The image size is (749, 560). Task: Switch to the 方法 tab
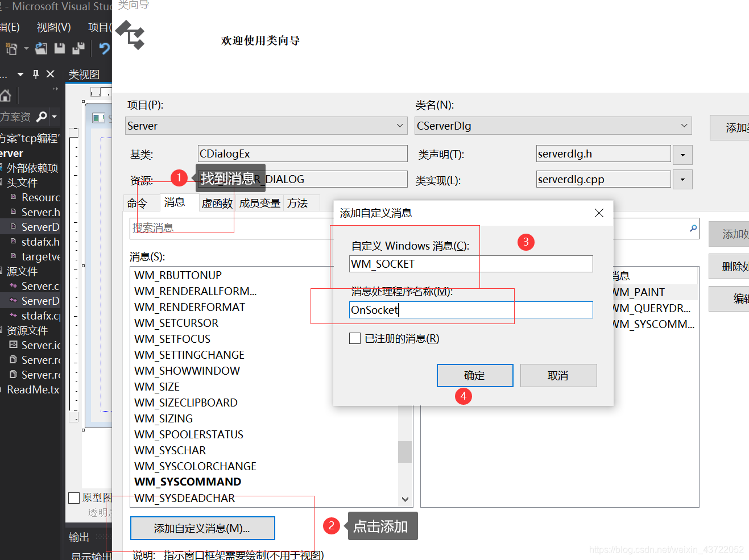click(297, 203)
